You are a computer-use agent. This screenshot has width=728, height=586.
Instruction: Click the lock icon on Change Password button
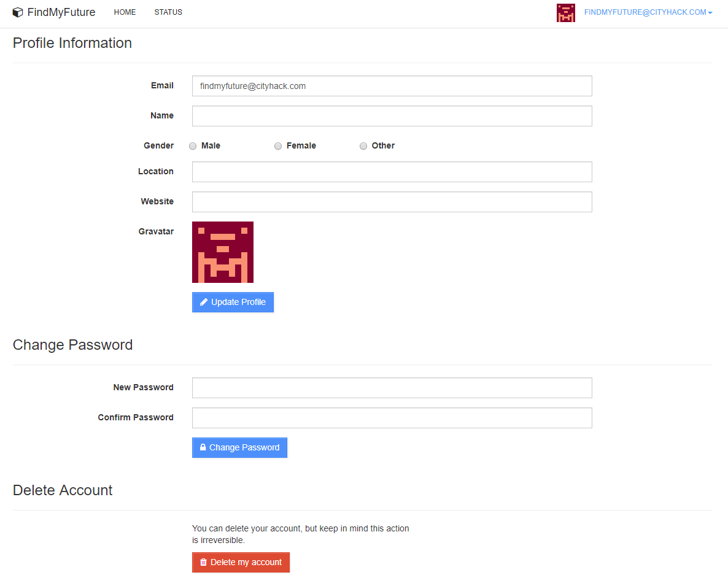[x=203, y=447]
